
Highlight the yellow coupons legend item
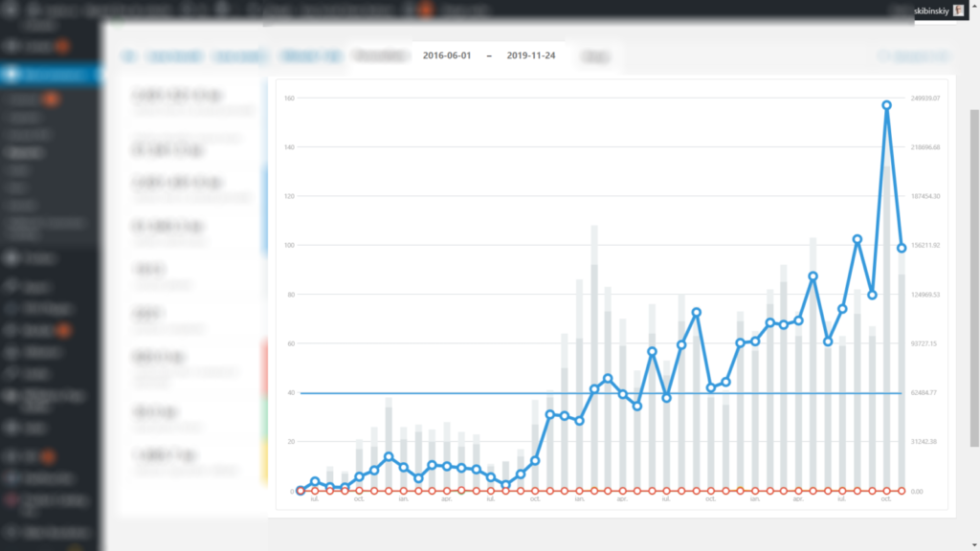[x=191, y=461]
